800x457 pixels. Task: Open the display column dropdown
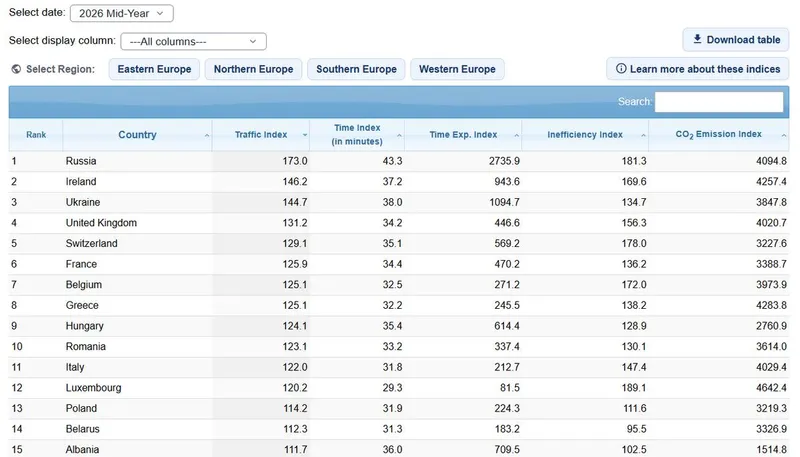coord(193,41)
